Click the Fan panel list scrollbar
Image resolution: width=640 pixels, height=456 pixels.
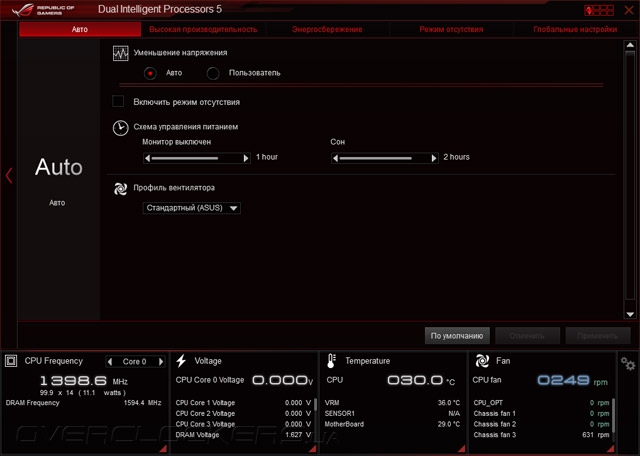613,419
